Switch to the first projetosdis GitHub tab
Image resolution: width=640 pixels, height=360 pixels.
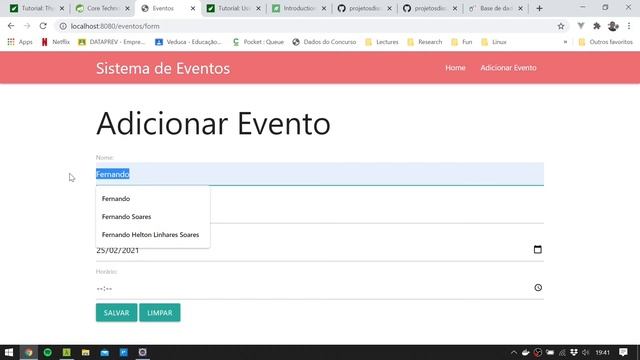[364, 8]
